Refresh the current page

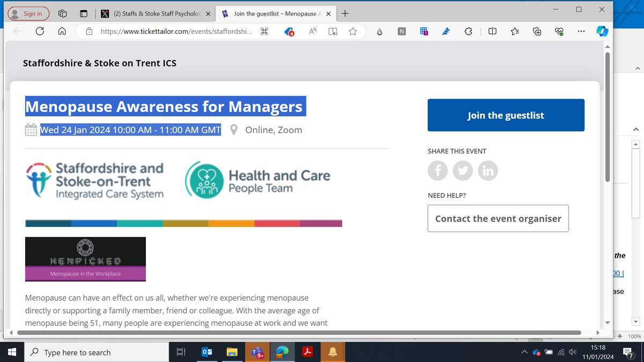[40, 31]
